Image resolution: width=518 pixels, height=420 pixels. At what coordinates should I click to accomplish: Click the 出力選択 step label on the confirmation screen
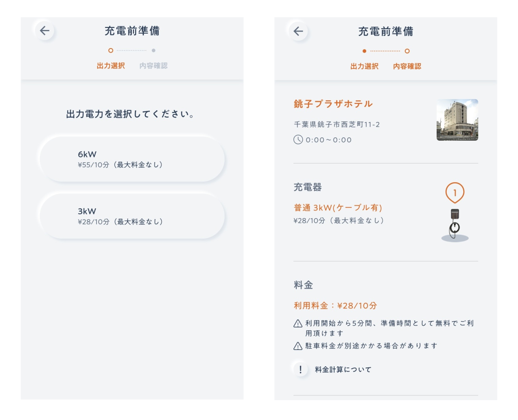click(x=364, y=66)
